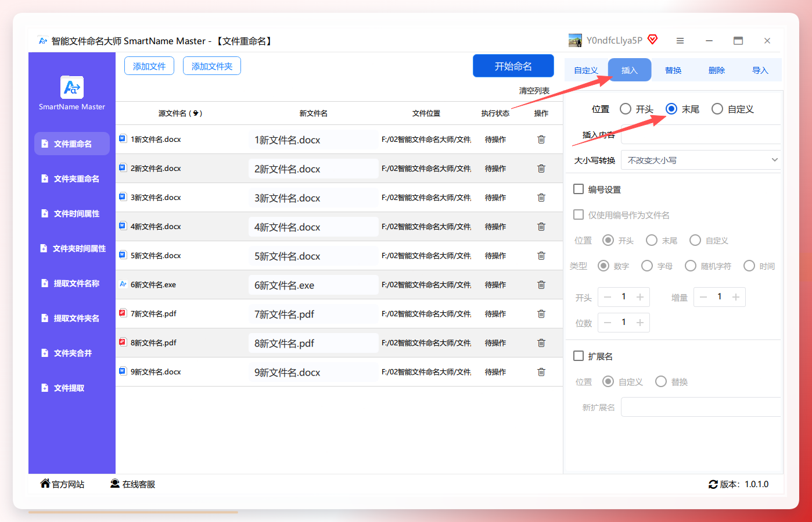Delete the 2新文件名.docx row via trash icon

541,169
